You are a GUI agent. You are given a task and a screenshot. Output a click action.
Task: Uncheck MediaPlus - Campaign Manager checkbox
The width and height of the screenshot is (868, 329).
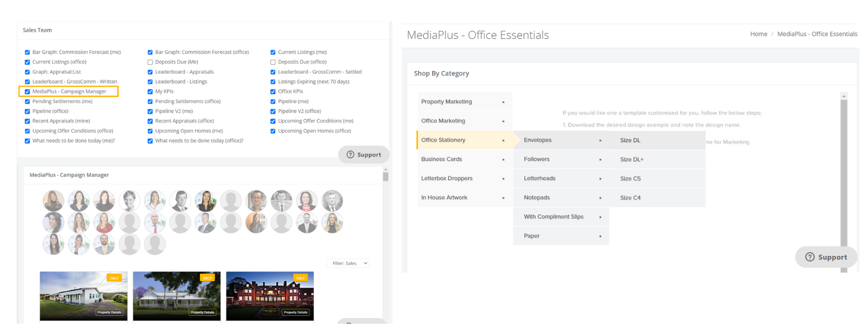tap(27, 92)
